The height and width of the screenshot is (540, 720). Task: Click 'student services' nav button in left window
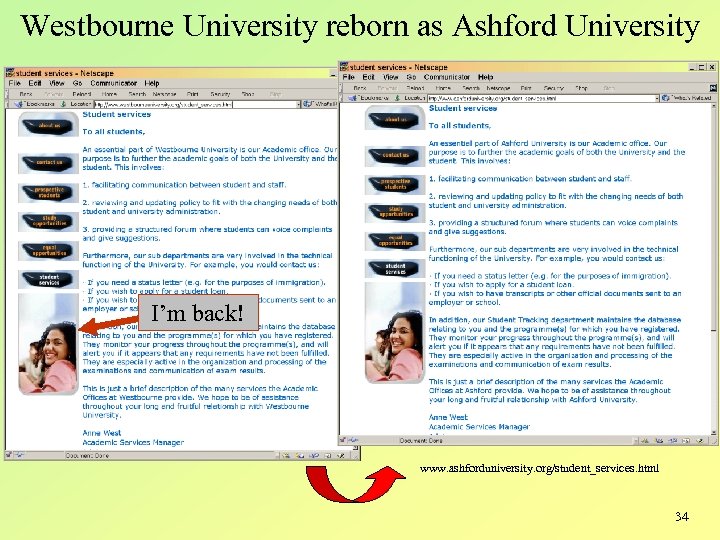point(49,279)
